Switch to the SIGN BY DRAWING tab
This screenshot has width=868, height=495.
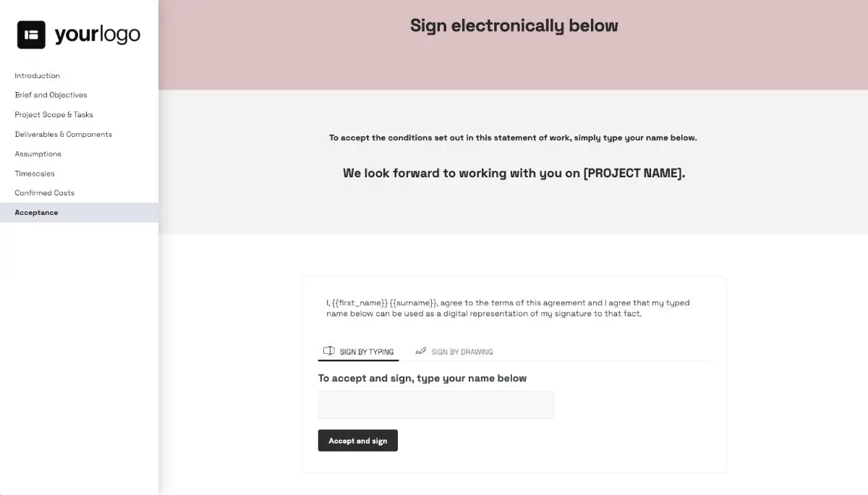click(461, 352)
